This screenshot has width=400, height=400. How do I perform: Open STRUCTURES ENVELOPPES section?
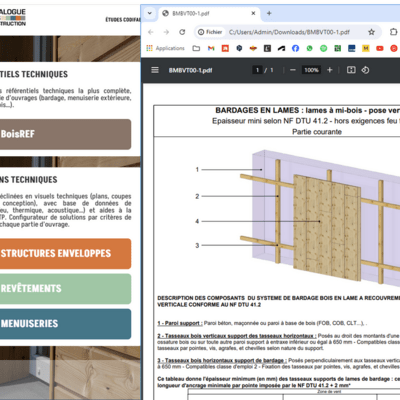click(x=65, y=253)
